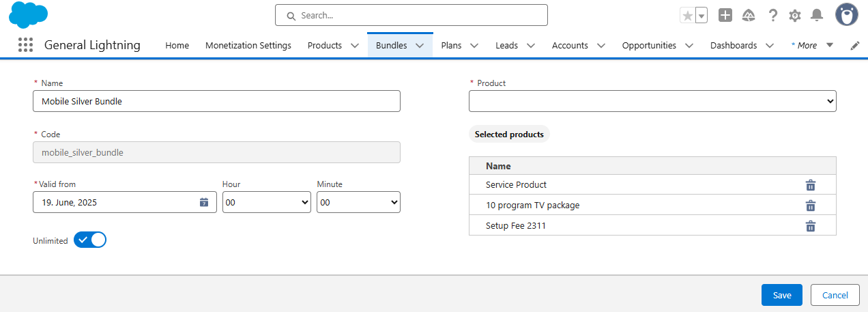Go to the Home tab

pos(177,46)
